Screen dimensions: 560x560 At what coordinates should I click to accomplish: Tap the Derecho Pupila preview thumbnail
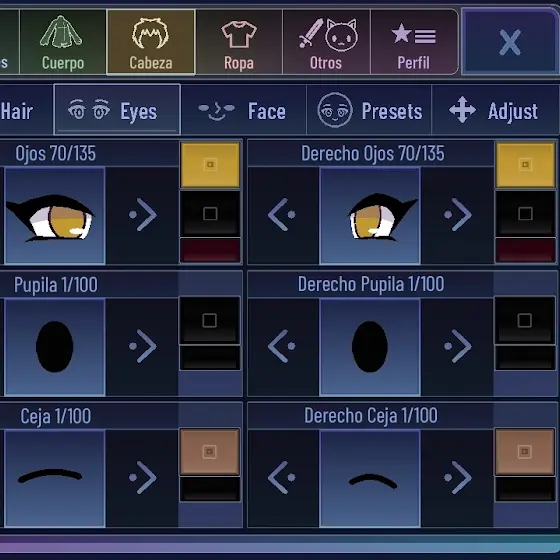(x=370, y=347)
